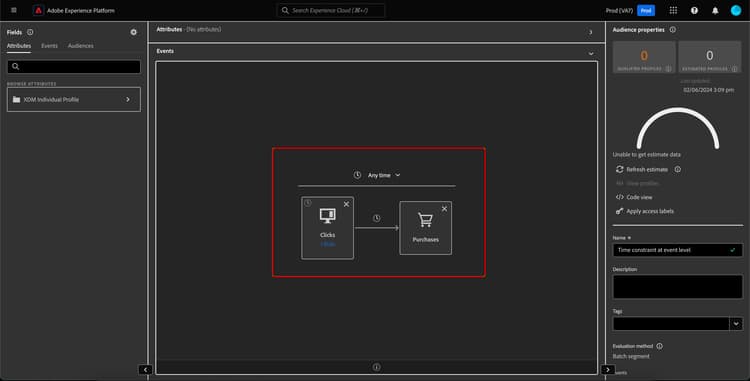Open the apps grid switcher

click(x=673, y=10)
